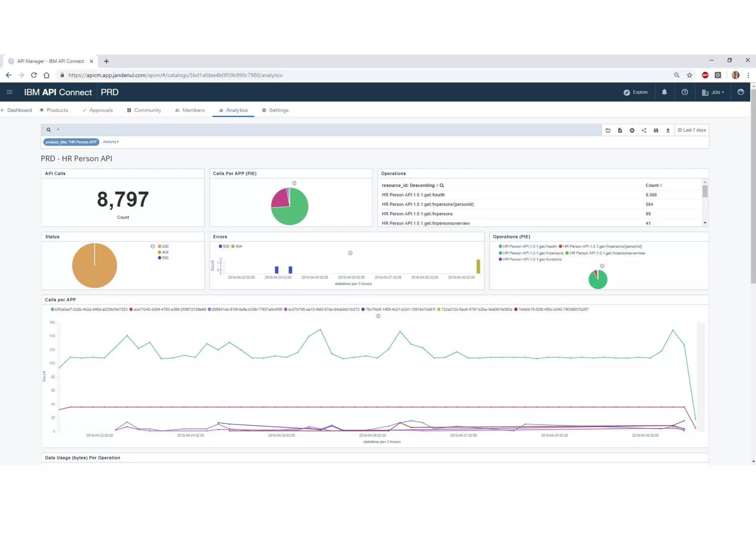Click the share dashboard icon

(644, 130)
